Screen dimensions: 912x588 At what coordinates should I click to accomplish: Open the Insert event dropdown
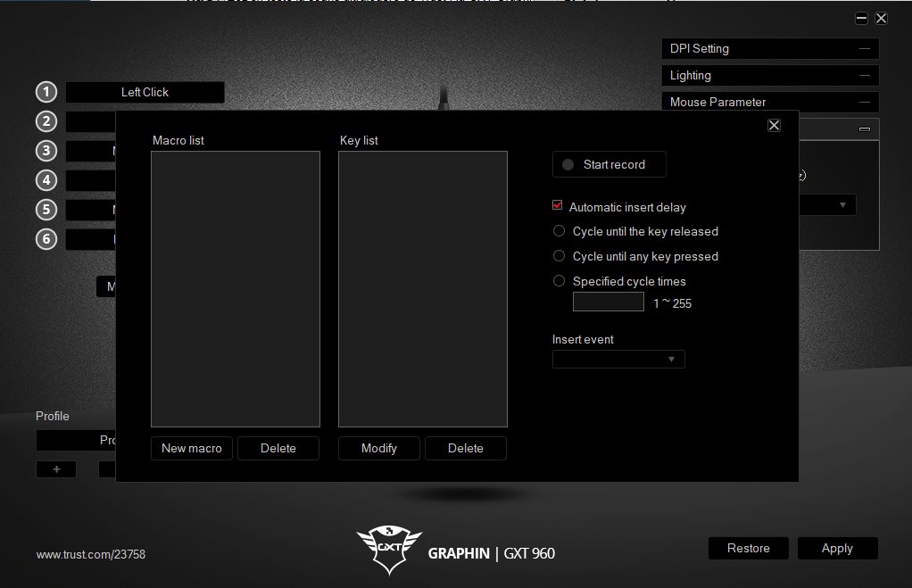618,359
